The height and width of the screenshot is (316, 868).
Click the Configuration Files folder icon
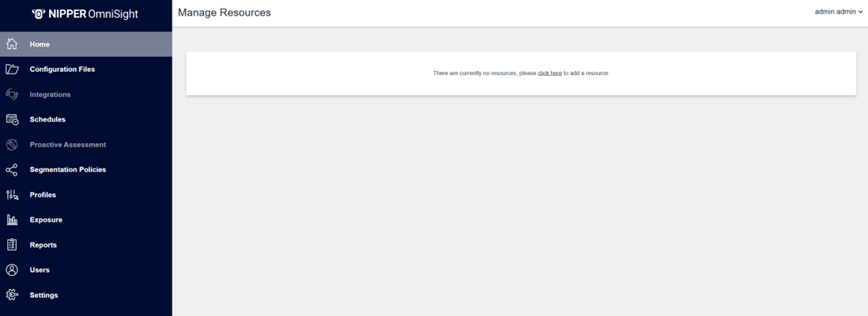[12, 70]
